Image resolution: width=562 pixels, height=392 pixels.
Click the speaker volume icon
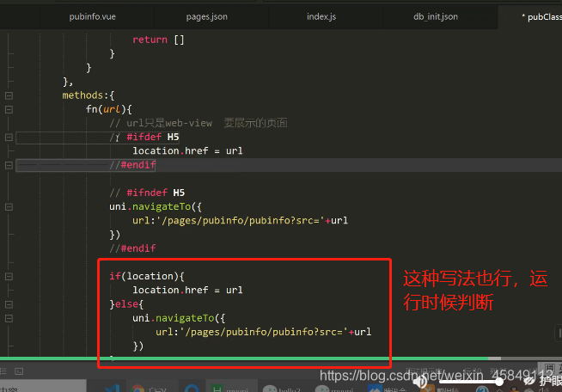(x=419, y=383)
